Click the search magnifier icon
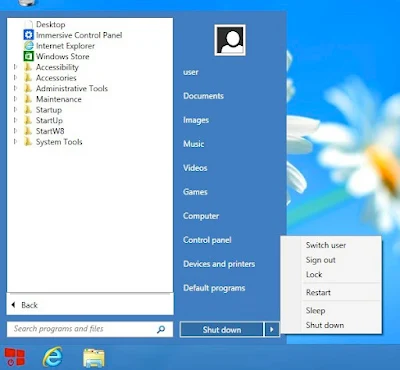 [161, 330]
